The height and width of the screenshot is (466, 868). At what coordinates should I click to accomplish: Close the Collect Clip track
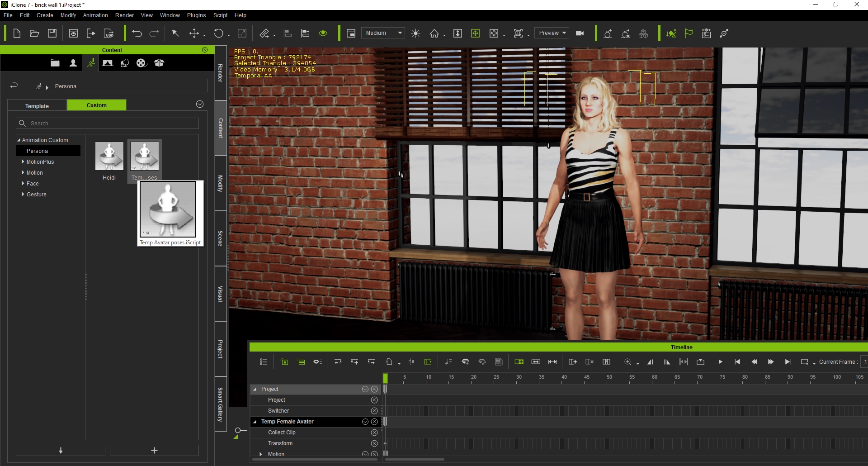(x=374, y=433)
